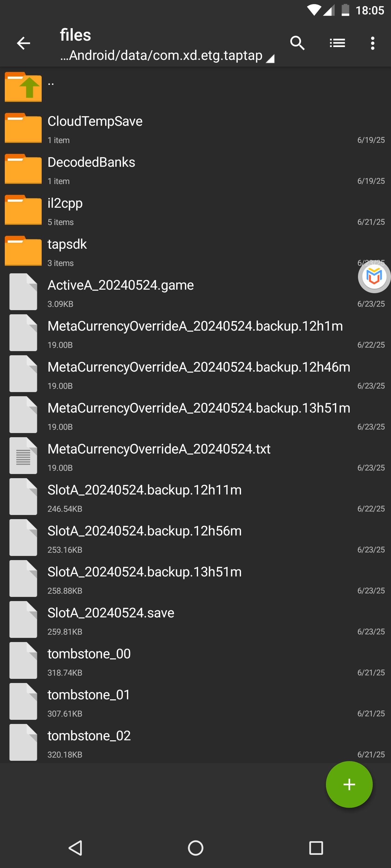This screenshot has height=868, width=391.
Task: Tap the tombstone_00 file icon
Action: (x=23, y=660)
